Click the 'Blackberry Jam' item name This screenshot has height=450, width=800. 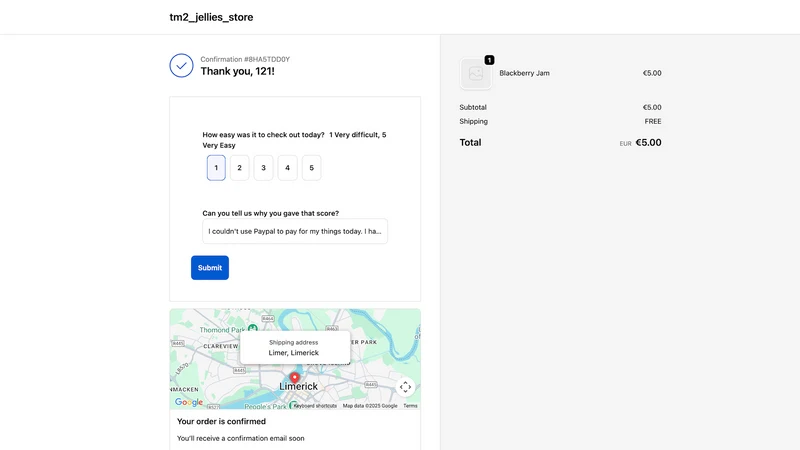524,73
